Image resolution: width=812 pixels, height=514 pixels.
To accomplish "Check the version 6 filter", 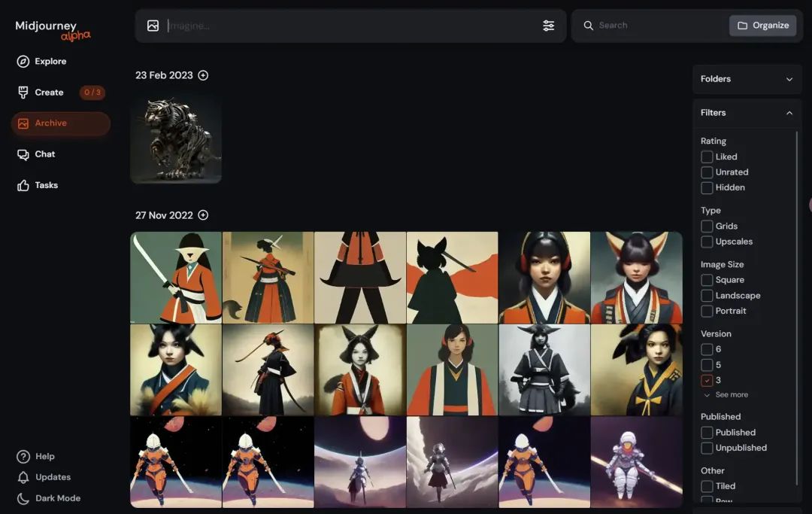I will pos(706,349).
